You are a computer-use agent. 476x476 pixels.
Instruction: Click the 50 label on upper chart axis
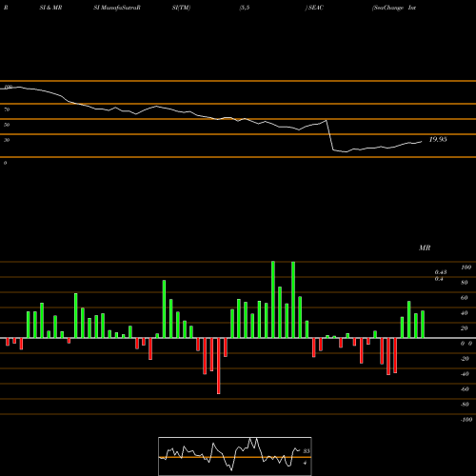[x=7, y=125]
